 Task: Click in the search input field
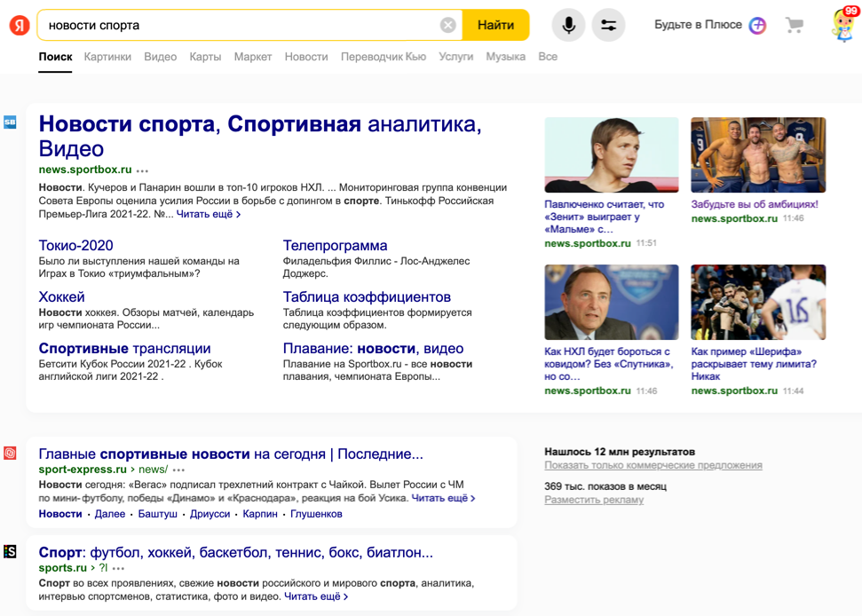[x=240, y=25]
